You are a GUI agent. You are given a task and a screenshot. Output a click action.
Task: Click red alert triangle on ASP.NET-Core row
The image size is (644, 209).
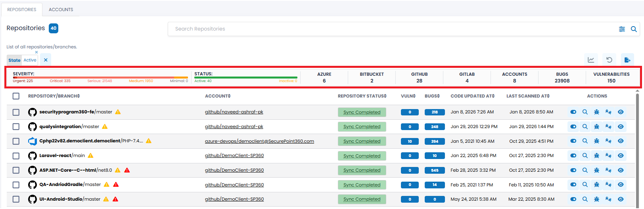pyautogui.click(x=127, y=170)
